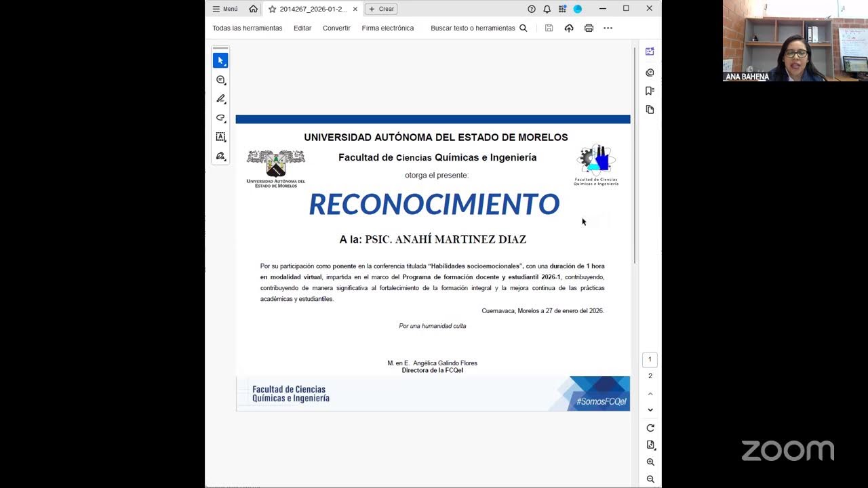Image resolution: width=868 pixels, height=488 pixels.
Task: Open Todas las herramientas
Action: [248, 28]
